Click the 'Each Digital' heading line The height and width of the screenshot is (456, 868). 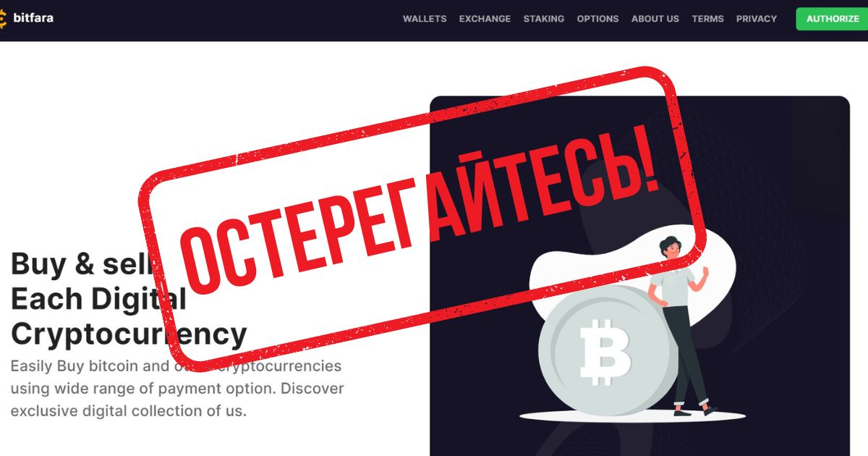98,299
